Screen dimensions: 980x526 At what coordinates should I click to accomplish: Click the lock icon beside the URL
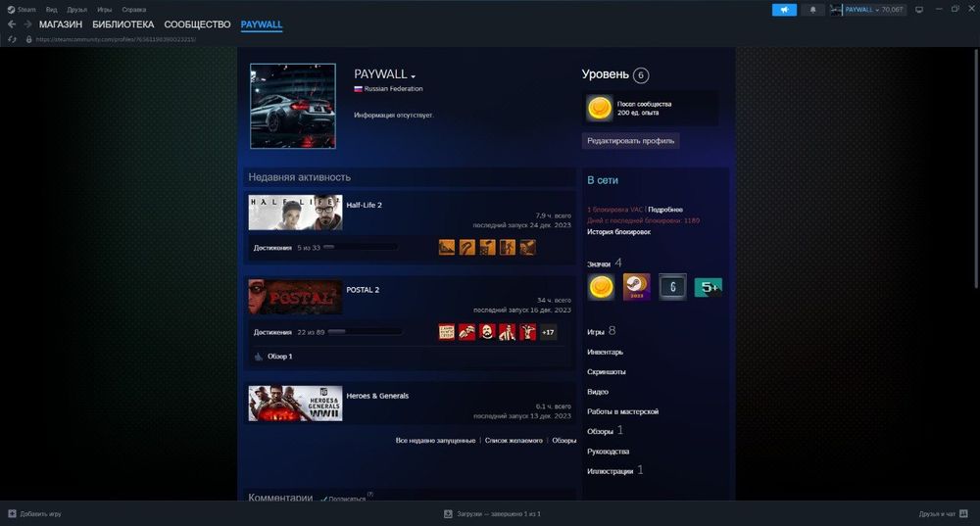28,39
